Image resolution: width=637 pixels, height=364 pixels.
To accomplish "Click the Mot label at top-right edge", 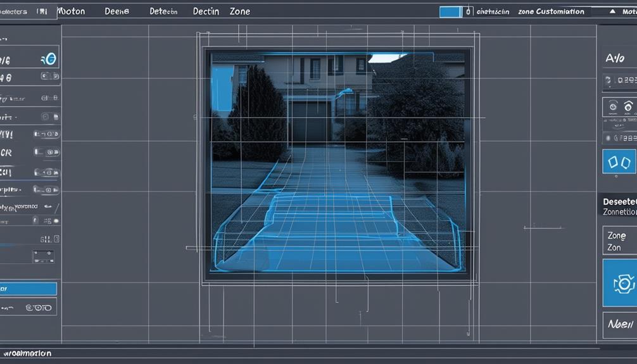I will point(629,12).
